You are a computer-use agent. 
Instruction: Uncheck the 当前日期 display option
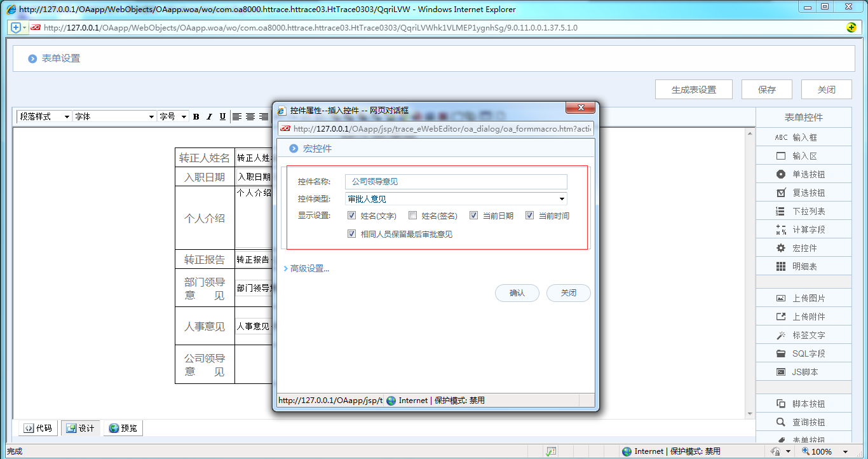pyautogui.click(x=473, y=216)
